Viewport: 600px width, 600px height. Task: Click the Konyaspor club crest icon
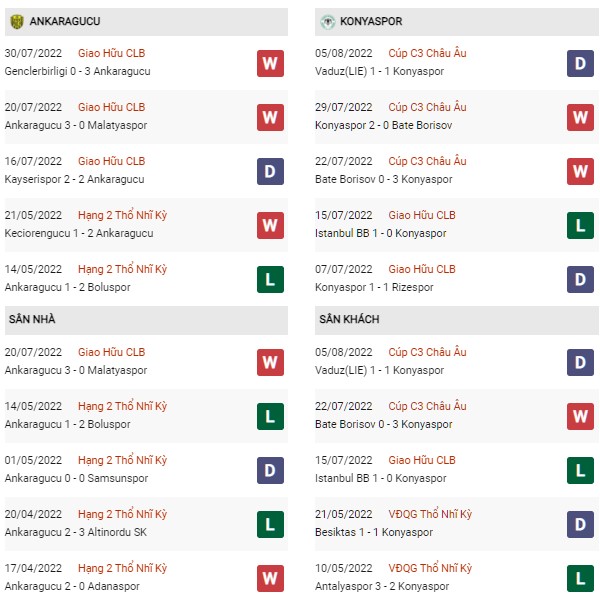click(328, 21)
